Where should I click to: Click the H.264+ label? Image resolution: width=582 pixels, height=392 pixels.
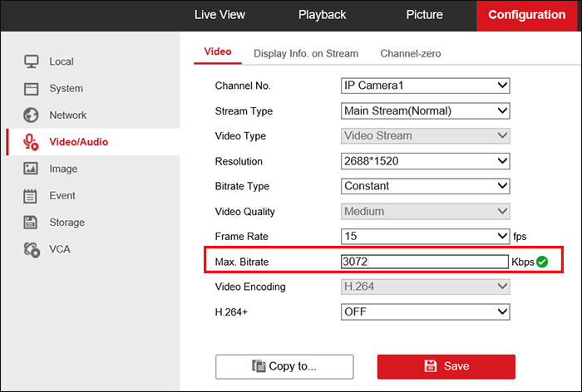click(231, 312)
